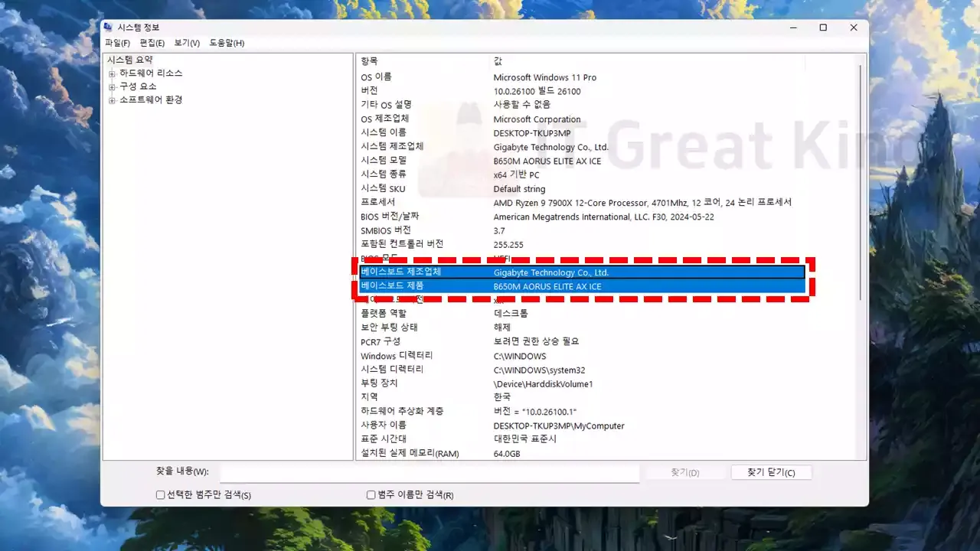
Task: Select 구성 요소 tree item
Action: pyautogui.click(x=138, y=86)
